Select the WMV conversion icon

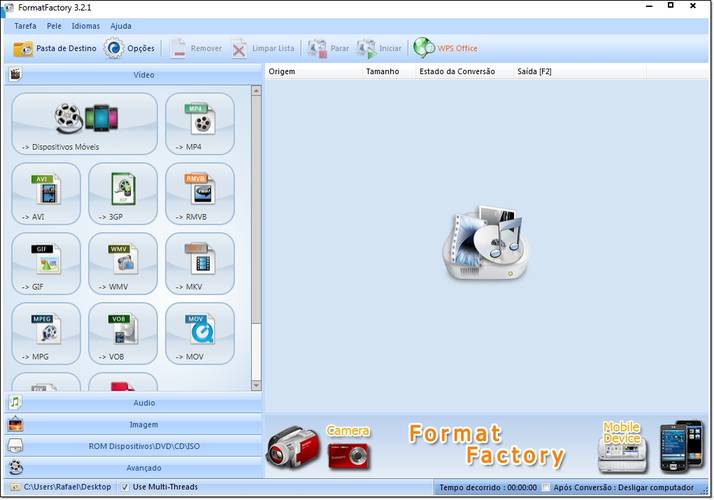click(123, 264)
